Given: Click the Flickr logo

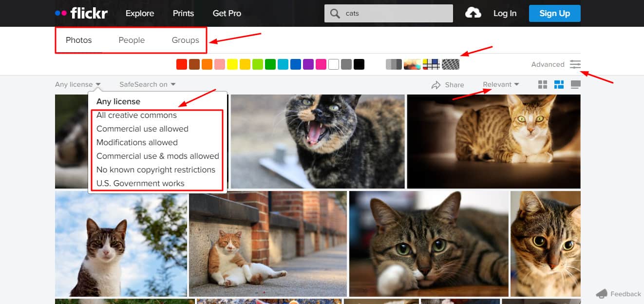Looking at the screenshot, I should click(x=81, y=13).
